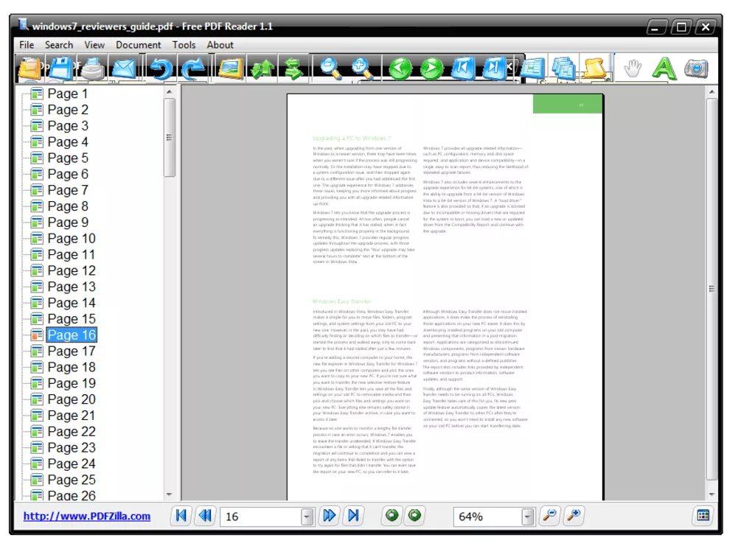Jump to last page in bottom bar

353,515
